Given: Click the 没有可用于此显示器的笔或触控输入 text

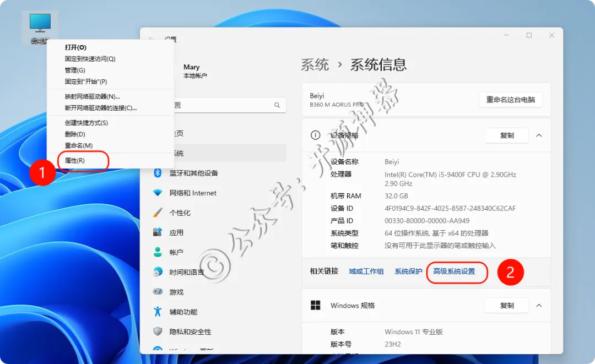Looking at the screenshot, I should [x=440, y=246].
